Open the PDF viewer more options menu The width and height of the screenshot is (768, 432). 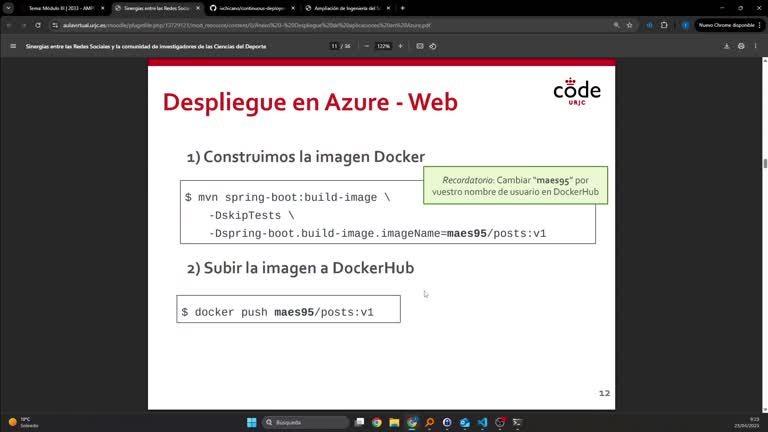click(755, 46)
